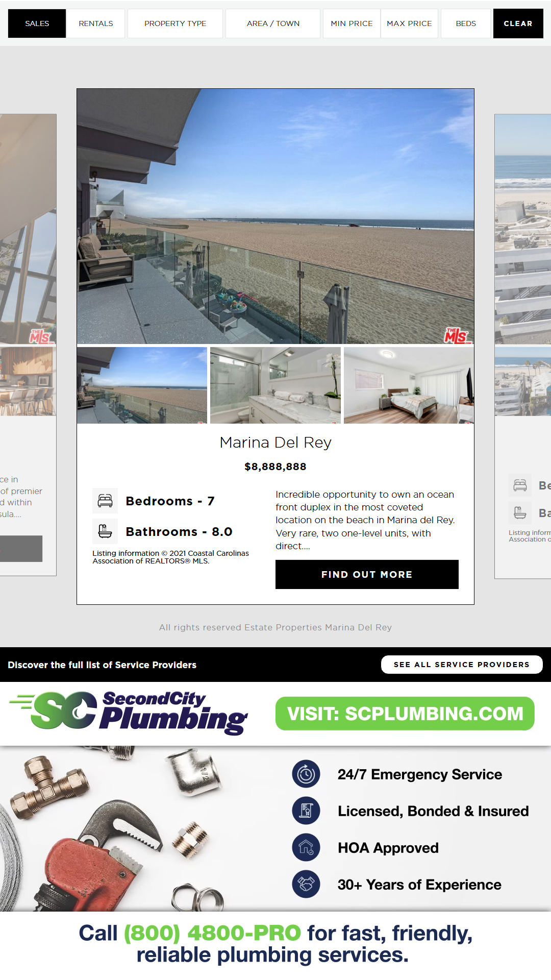Click the bed icon beside Bedrooms
The height and width of the screenshot is (980, 551).
tap(105, 501)
